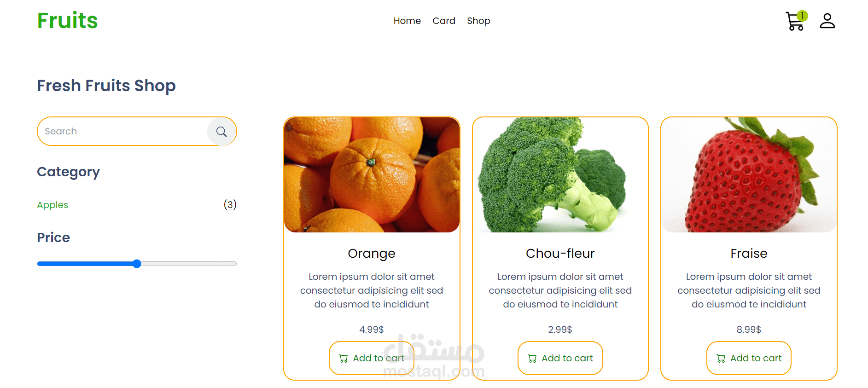The image size is (868, 388).
Task: Open the broccoli product image
Action: (x=560, y=175)
